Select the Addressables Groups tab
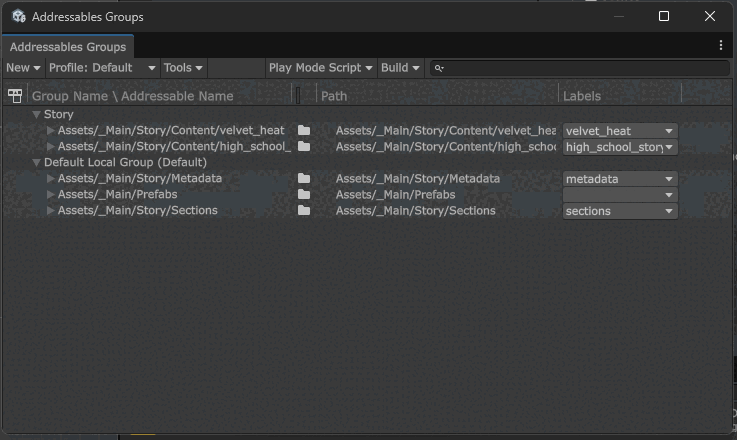The height and width of the screenshot is (440, 737). (68, 47)
